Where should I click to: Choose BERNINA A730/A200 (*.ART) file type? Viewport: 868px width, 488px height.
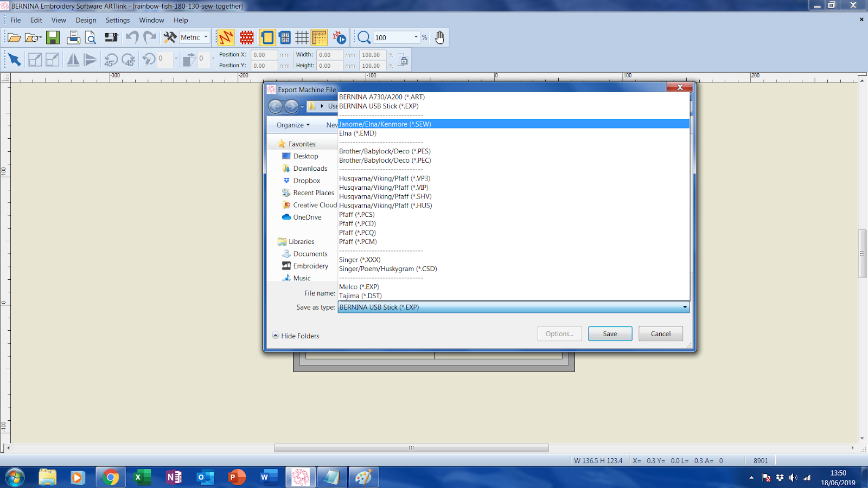[x=513, y=97]
